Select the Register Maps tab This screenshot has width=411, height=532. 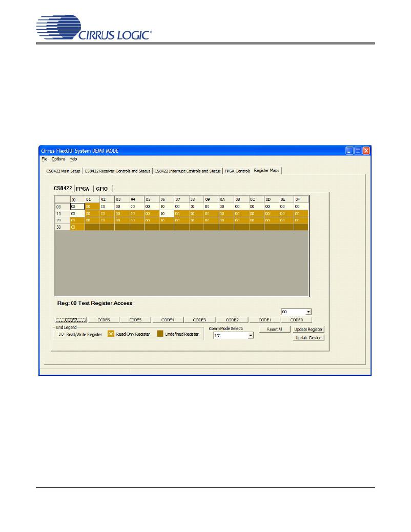point(266,170)
